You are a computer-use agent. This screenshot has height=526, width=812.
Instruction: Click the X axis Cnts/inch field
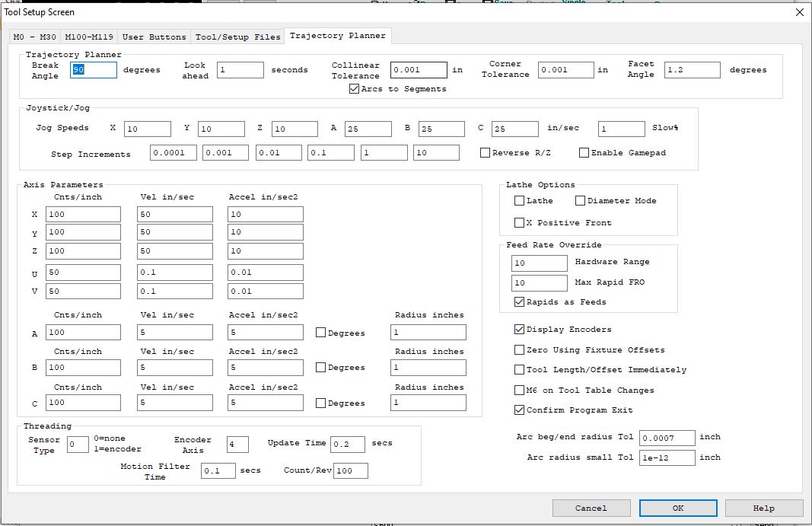pos(83,215)
